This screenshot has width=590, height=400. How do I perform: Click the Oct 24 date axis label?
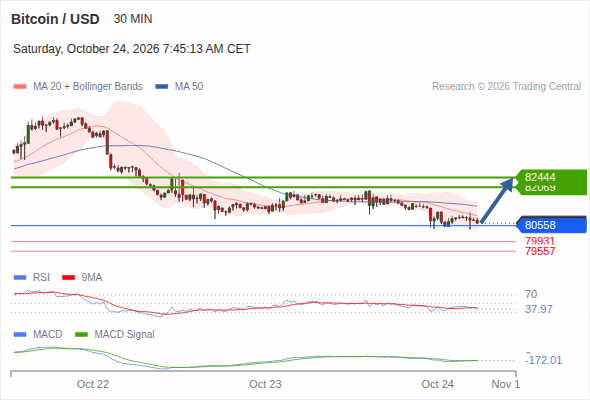pyautogui.click(x=438, y=384)
